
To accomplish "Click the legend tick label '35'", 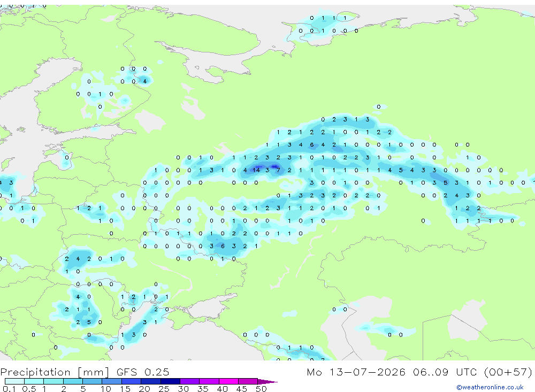I will (x=203, y=389).
